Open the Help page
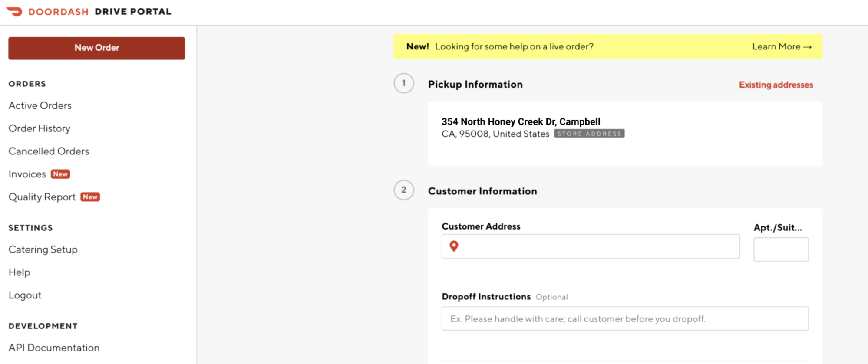The width and height of the screenshot is (868, 364). tap(20, 272)
